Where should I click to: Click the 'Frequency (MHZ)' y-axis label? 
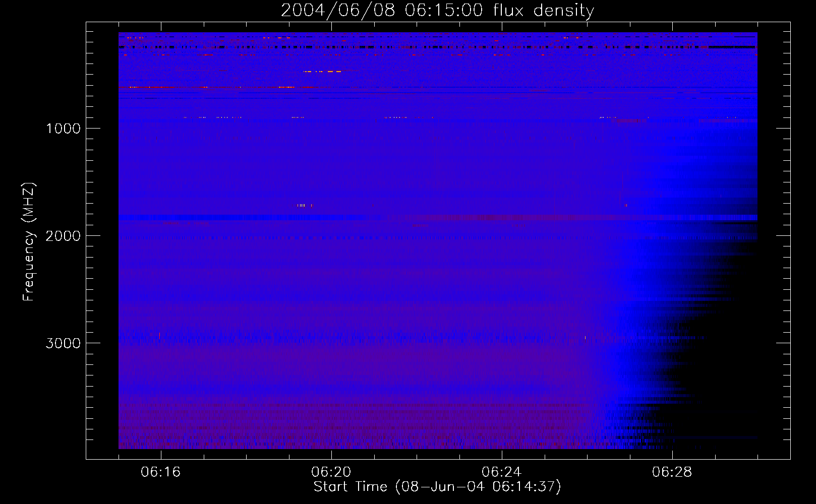(29, 242)
